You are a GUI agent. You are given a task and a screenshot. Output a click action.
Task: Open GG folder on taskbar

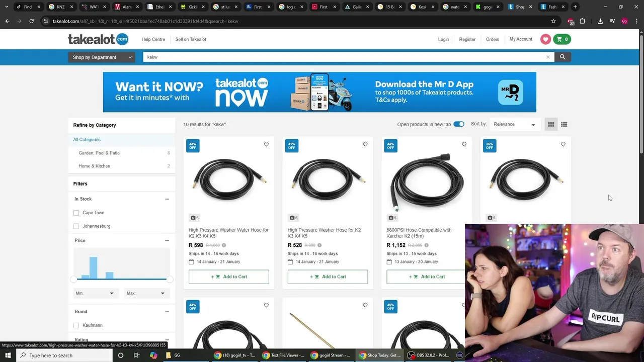click(173, 355)
